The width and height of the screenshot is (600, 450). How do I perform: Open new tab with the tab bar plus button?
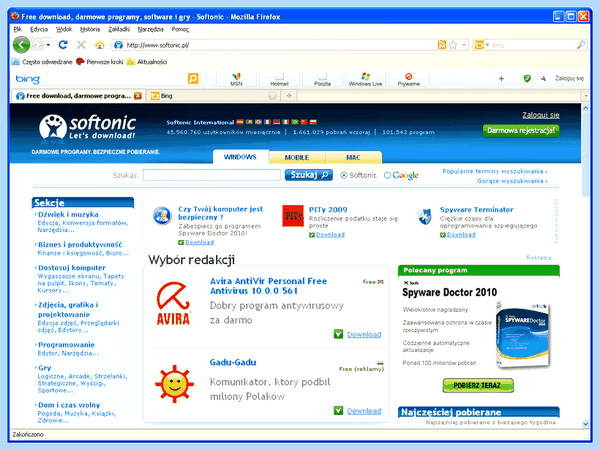coord(289,96)
